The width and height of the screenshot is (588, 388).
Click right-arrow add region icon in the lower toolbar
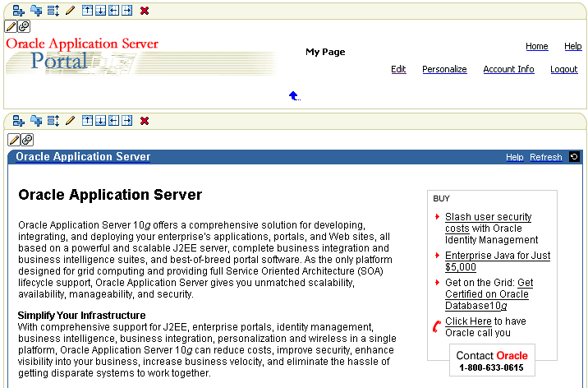coord(127,121)
